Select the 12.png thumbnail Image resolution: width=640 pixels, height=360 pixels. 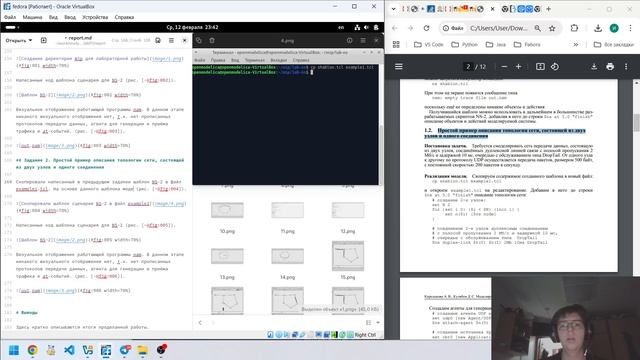(348, 210)
